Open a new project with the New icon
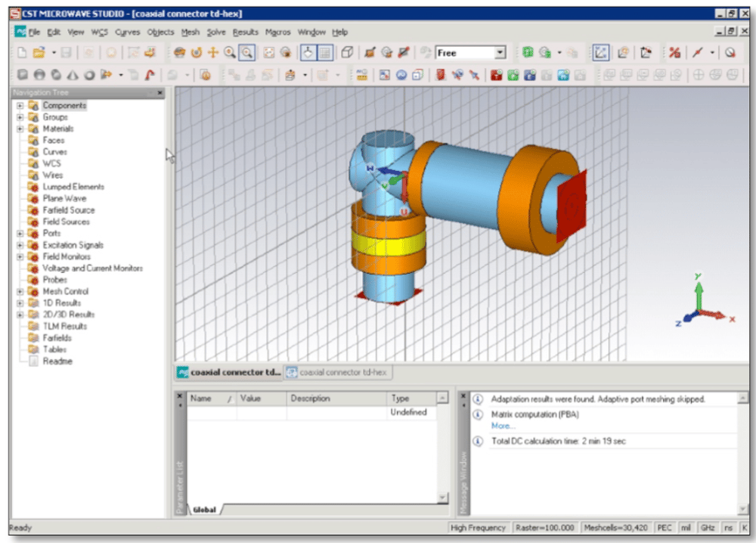This screenshot has height=543, width=756. [22, 51]
